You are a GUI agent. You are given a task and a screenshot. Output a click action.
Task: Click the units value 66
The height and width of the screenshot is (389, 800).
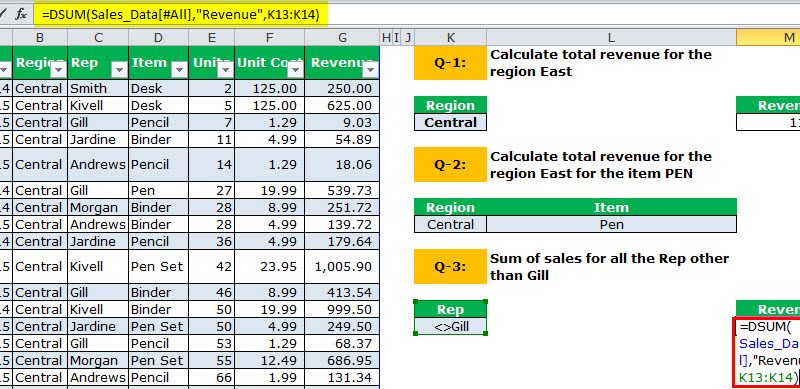point(212,378)
